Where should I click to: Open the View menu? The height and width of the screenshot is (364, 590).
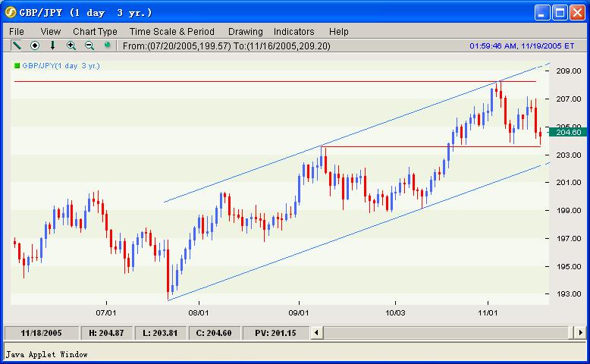(51, 31)
